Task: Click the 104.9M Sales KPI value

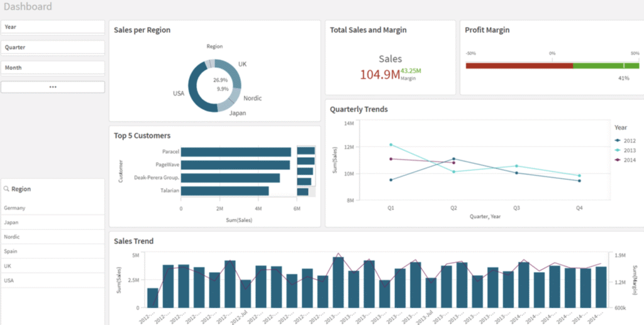Action: (x=380, y=74)
